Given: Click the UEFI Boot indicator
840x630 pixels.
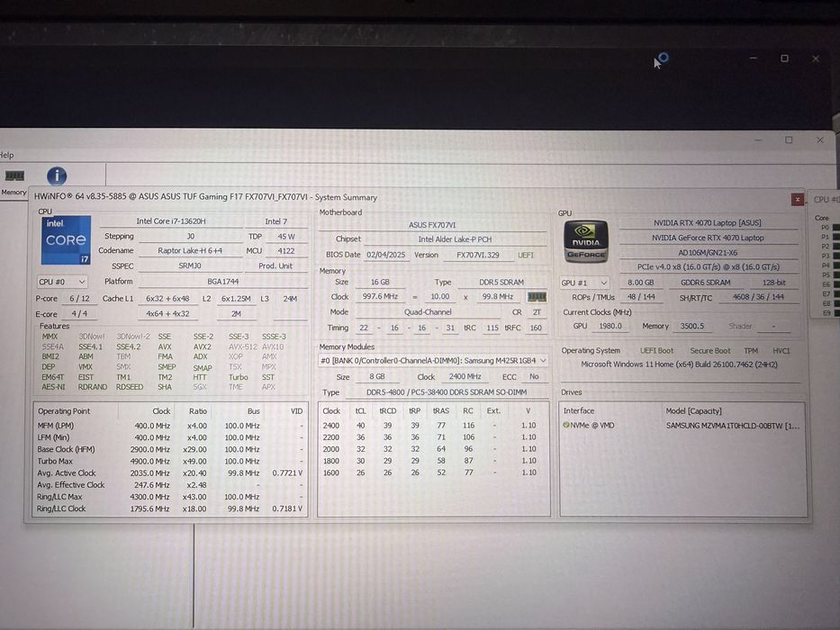Looking at the screenshot, I should click(x=657, y=351).
